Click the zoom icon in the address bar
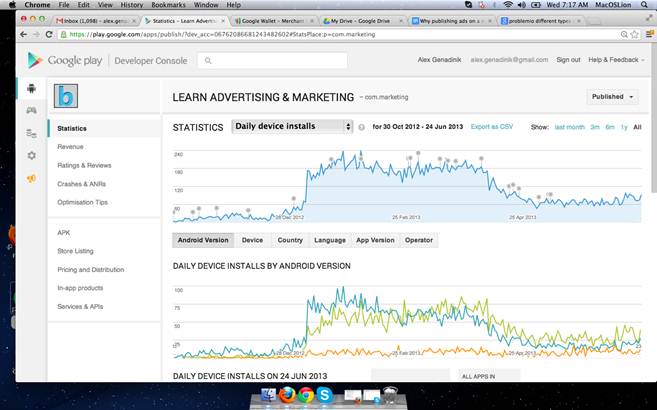This screenshot has height=410, width=657. (624, 34)
